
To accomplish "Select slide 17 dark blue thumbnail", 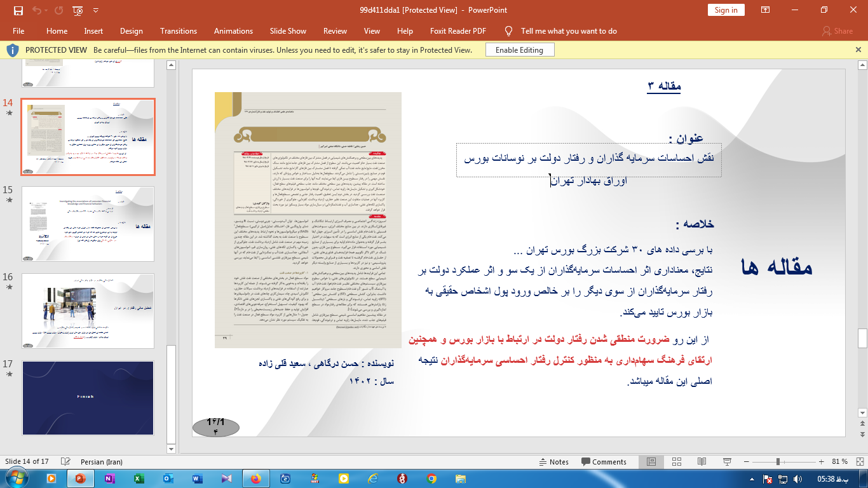I will (x=88, y=398).
